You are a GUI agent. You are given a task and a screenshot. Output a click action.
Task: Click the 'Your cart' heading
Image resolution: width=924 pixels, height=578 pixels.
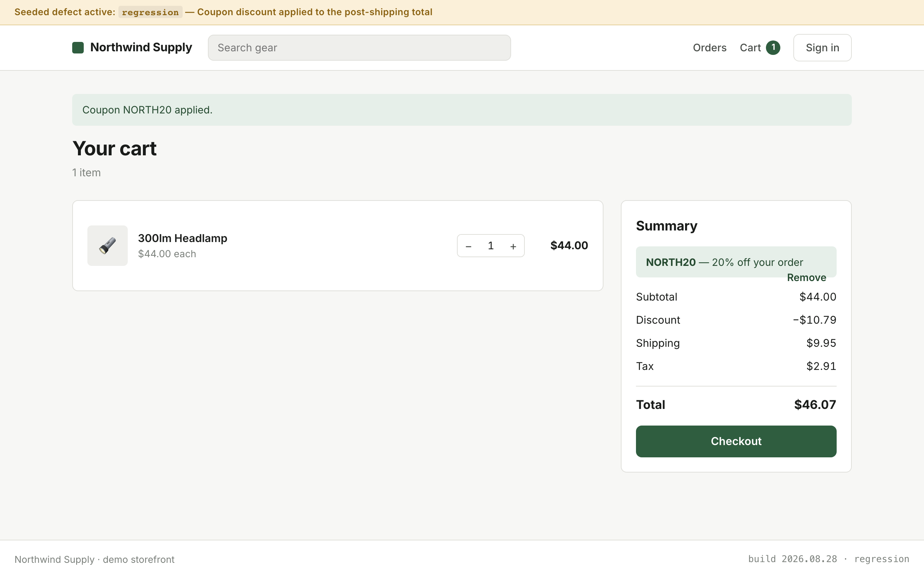pos(114,148)
